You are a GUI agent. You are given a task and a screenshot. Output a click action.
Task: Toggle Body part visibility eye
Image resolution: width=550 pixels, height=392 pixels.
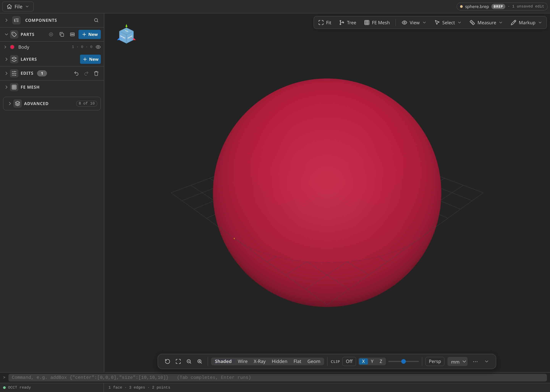[x=98, y=47]
